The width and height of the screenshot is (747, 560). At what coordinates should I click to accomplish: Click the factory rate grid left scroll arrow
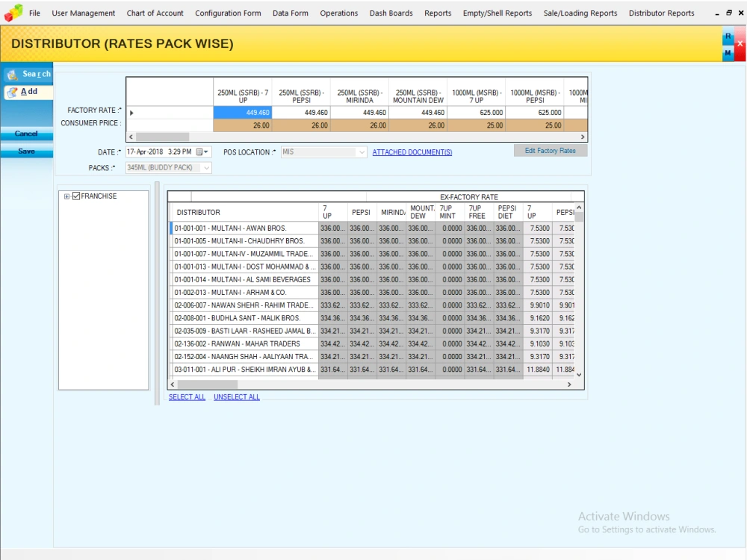[131, 137]
